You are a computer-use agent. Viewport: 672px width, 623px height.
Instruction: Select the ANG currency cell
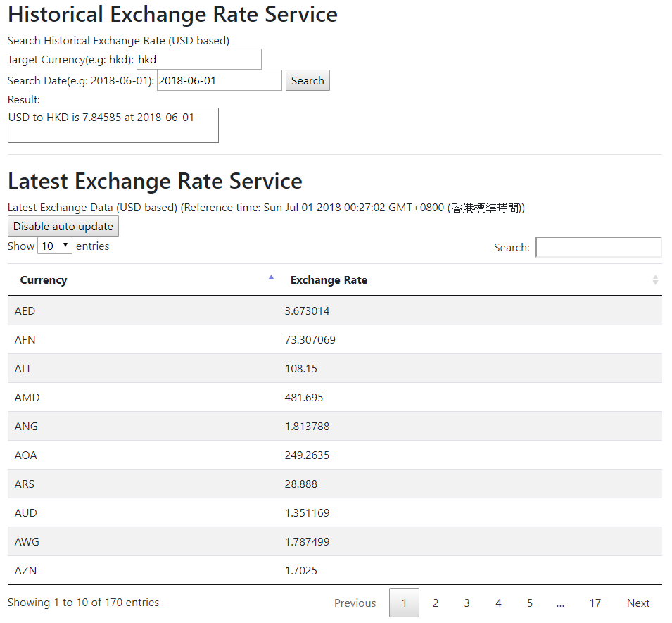pos(143,426)
